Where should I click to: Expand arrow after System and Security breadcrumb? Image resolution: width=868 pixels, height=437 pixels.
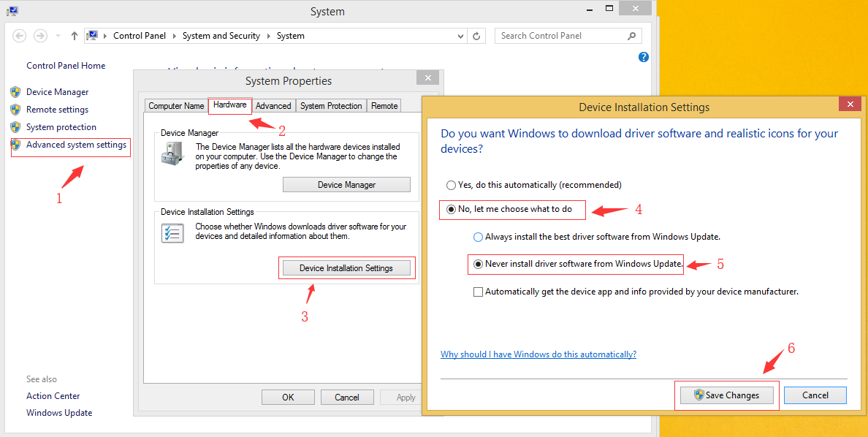pyautogui.click(x=268, y=36)
